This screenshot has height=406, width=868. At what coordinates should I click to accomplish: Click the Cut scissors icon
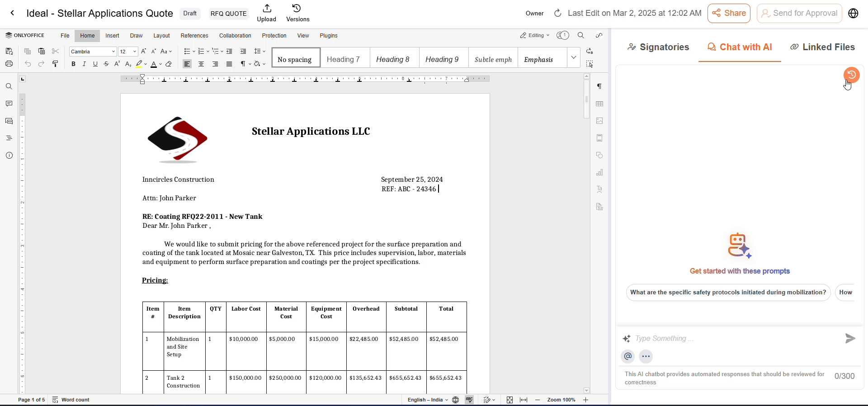[x=56, y=52]
